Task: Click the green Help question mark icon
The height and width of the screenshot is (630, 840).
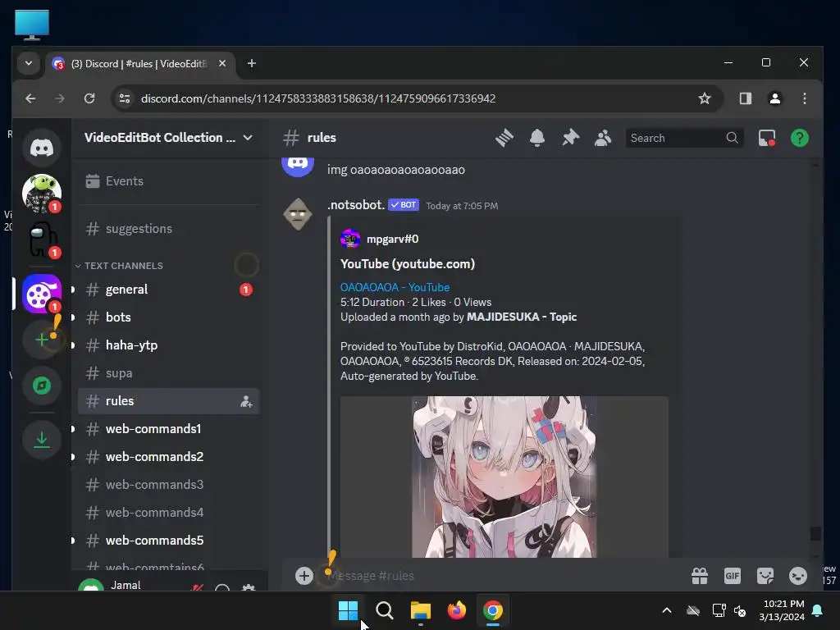Action: [x=799, y=138]
